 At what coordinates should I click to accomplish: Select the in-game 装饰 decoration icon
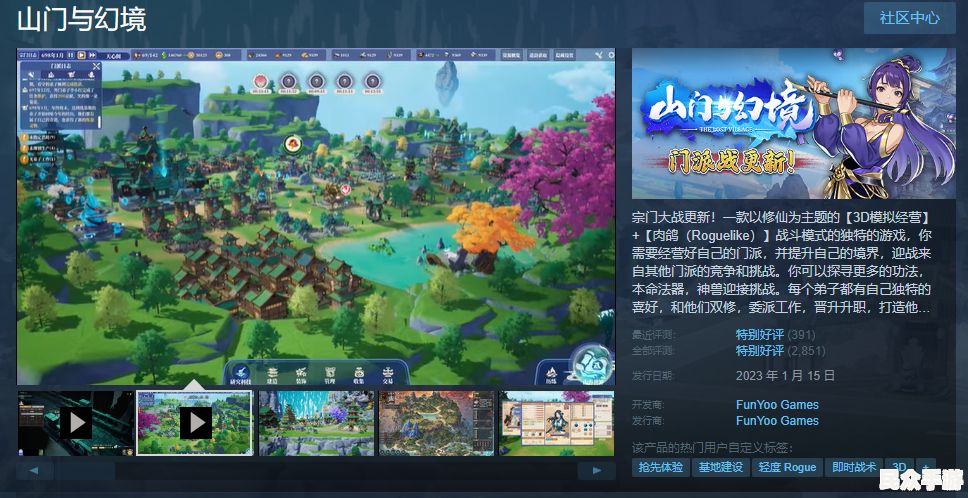pyautogui.click(x=301, y=375)
